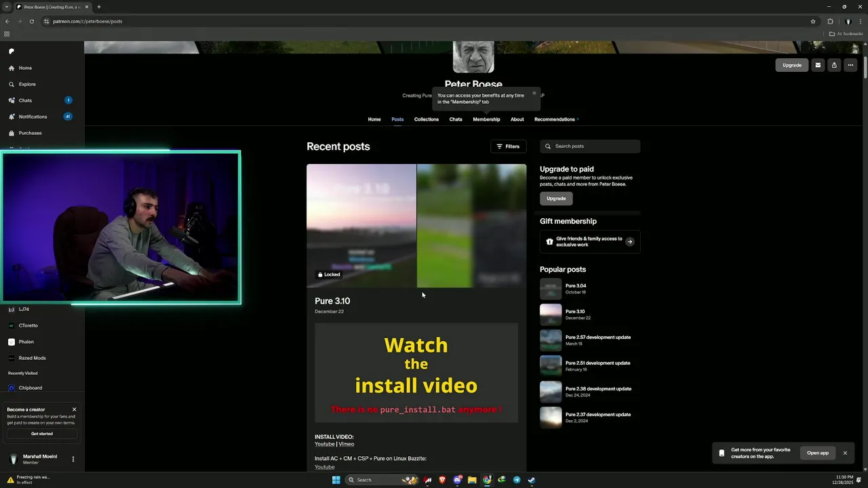The height and width of the screenshot is (488, 868).
Task: Click the address bar URL
Action: click(87, 21)
